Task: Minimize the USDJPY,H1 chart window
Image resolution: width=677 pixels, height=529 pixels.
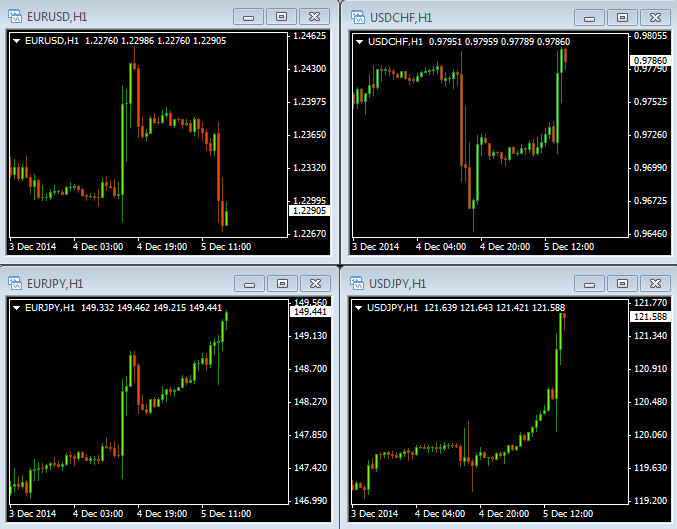Action: (x=589, y=284)
